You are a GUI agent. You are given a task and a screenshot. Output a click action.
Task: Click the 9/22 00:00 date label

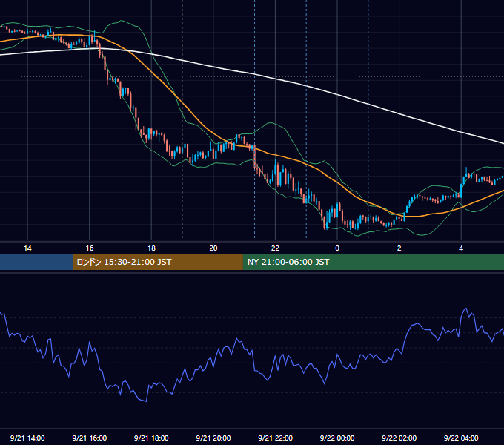click(337, 438)
